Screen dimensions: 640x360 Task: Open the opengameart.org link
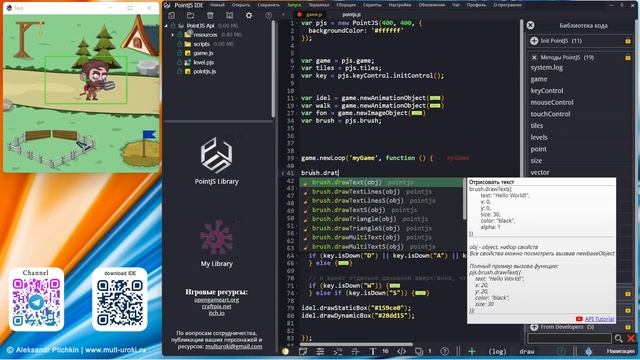pos(216,300)
